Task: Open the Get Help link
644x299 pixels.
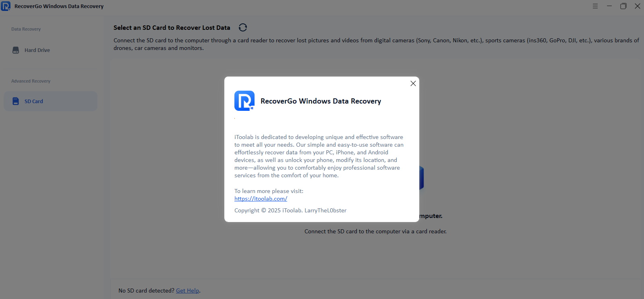Action: click(x=188, y=291)
